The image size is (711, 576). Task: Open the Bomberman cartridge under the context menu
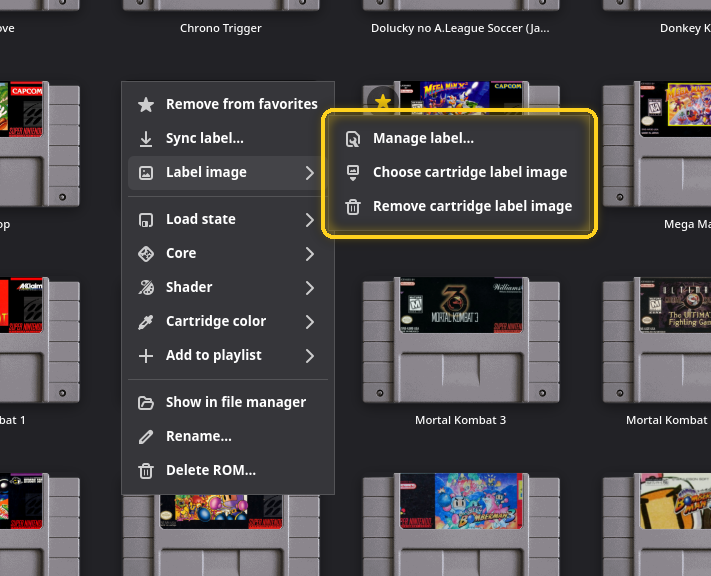[221, 535]
